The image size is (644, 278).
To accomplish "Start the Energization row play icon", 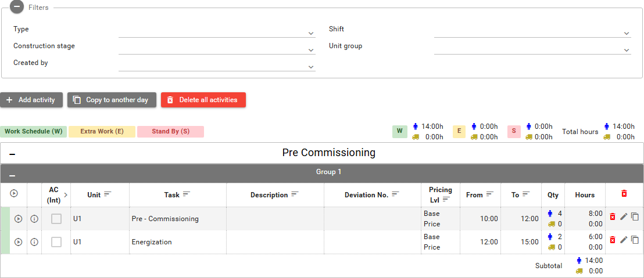I will [x=18, y=242].
